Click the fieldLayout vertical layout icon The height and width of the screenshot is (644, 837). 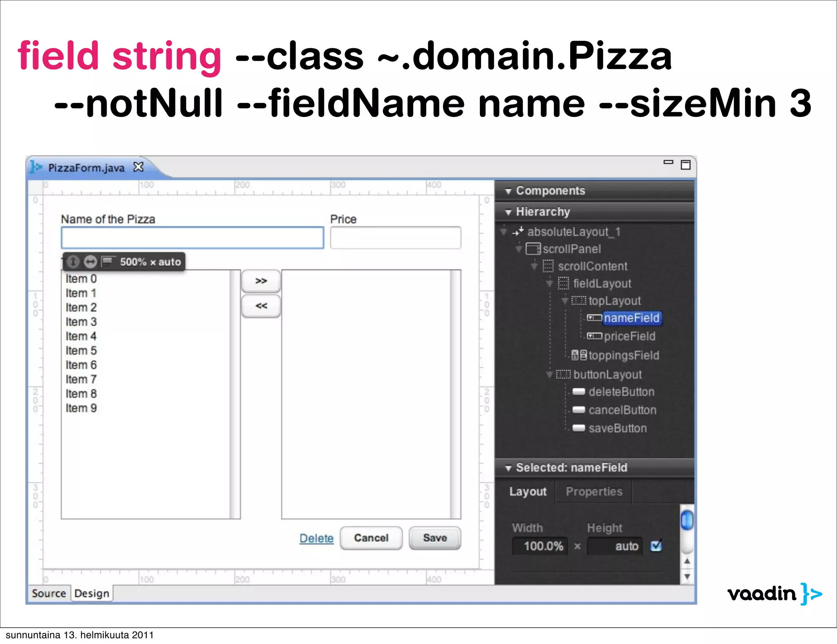tap(563, 283)
